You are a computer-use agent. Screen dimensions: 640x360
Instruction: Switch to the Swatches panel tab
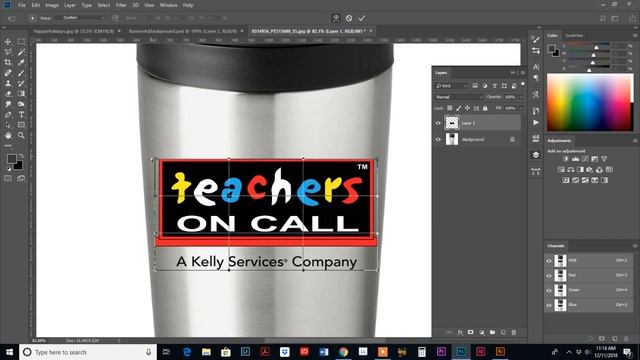click(x=574, y=36)
